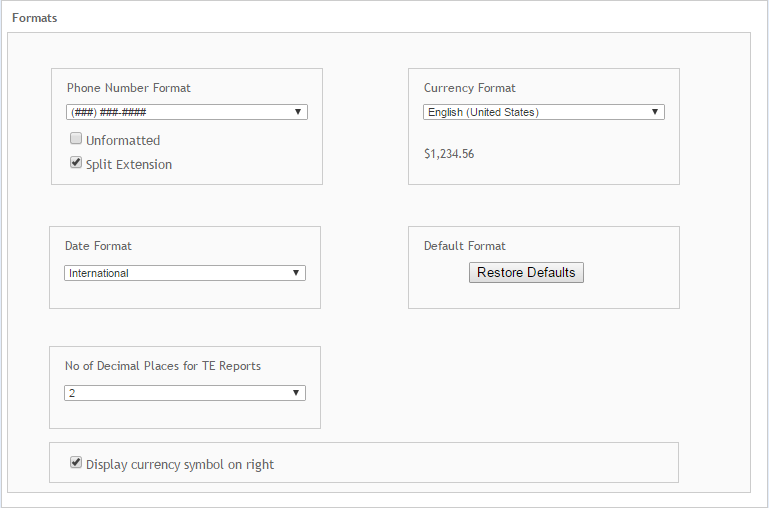Open the decimal places dropdown showing 2

[185, 393]
